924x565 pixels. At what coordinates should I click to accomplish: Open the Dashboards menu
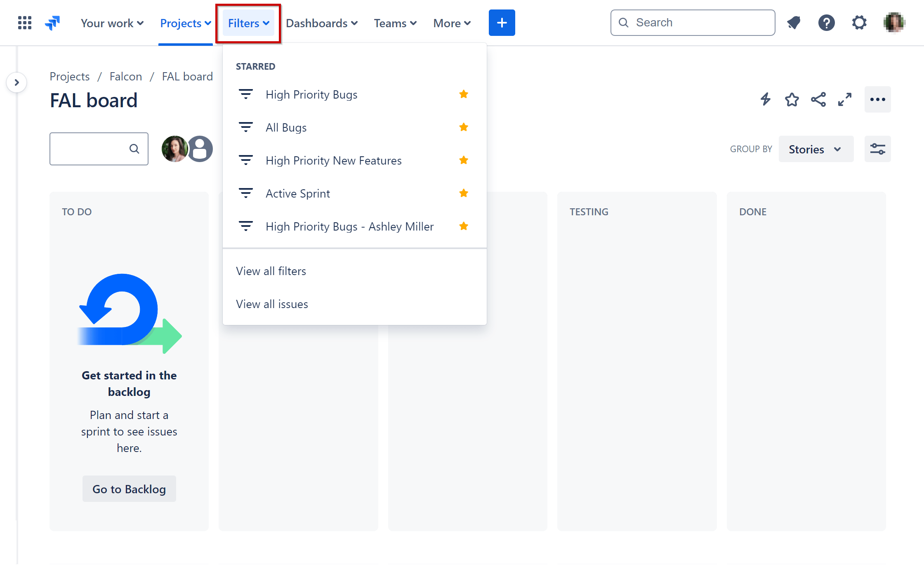[x=321, y=23]
